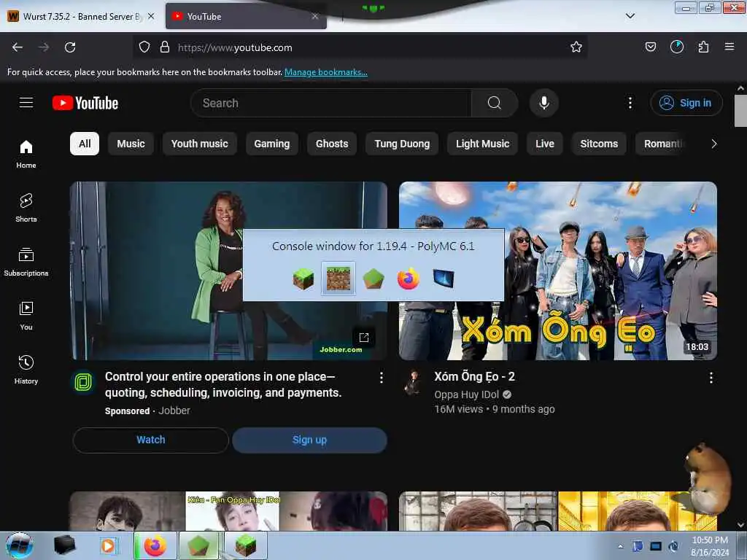Click the search magnifier button

[494, 103]
